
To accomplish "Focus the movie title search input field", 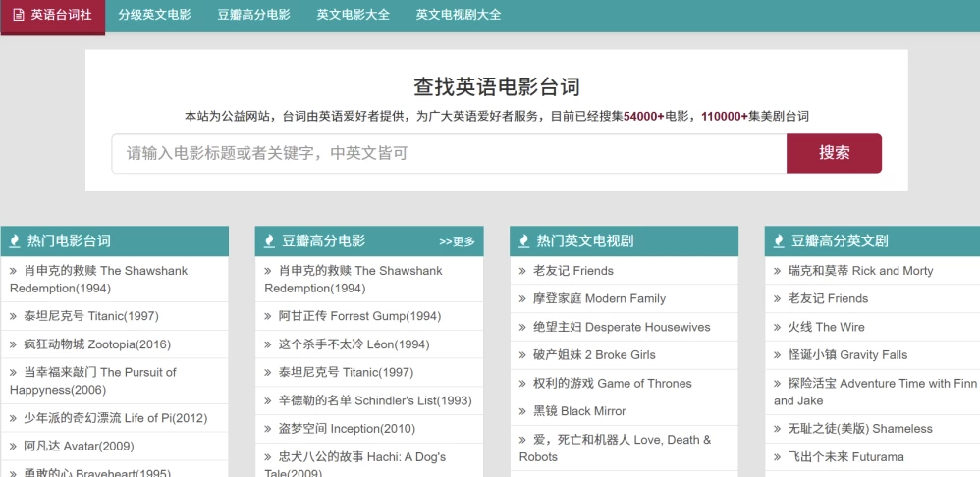I will pos(449,154).
